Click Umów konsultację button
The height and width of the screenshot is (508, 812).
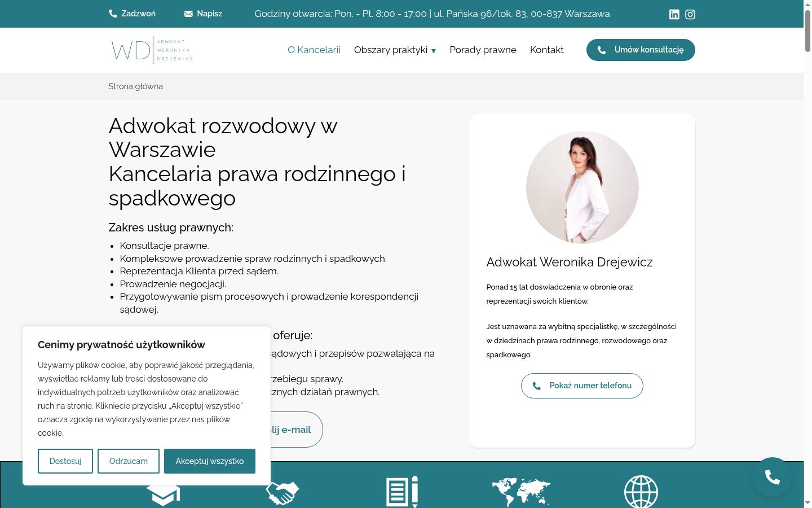point(641,50)
